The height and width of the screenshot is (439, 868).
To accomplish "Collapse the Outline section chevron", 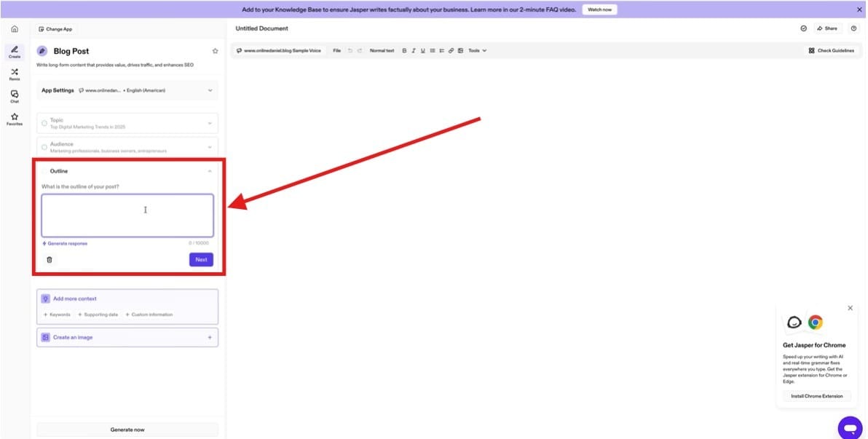I will (x=210, y=170).
